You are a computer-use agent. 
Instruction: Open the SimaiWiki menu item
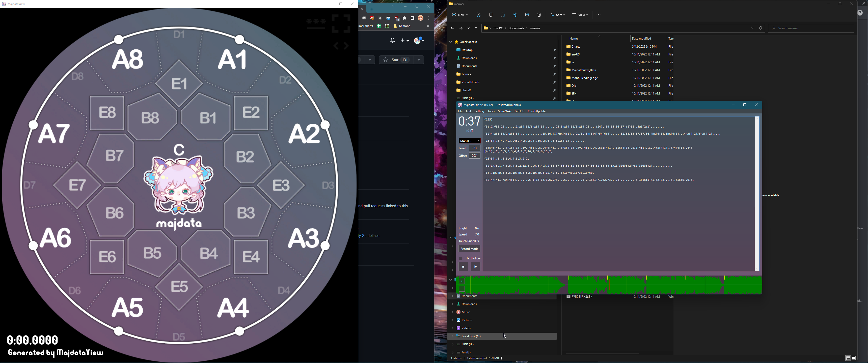(504, 111)
